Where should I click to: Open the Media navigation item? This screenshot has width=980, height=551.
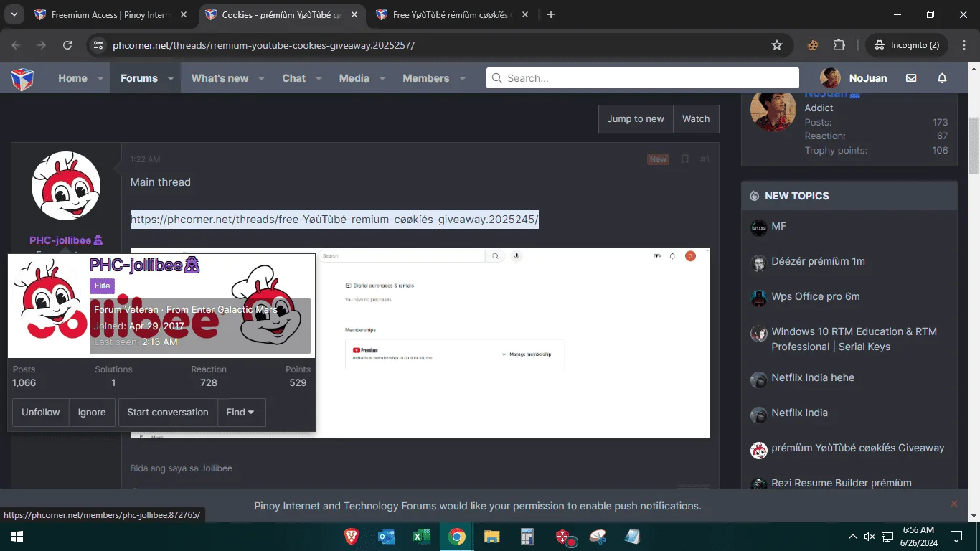click(x=354, y=78)
